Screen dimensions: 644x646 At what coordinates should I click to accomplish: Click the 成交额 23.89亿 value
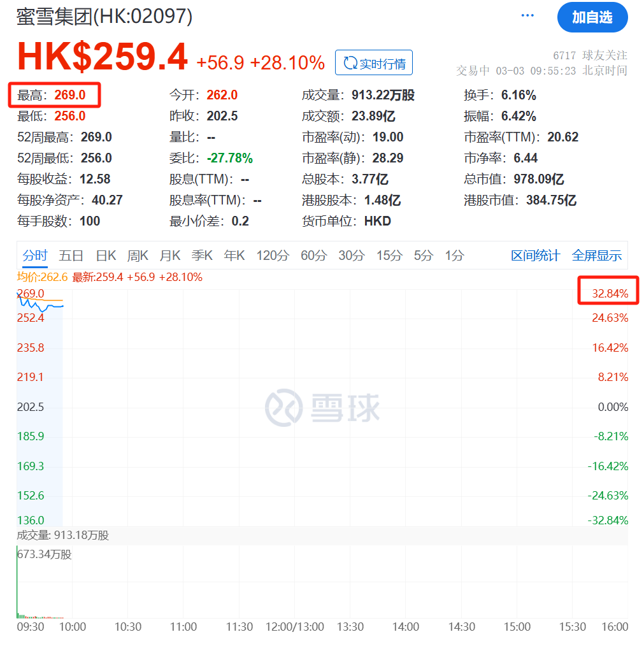click(373, 116)
